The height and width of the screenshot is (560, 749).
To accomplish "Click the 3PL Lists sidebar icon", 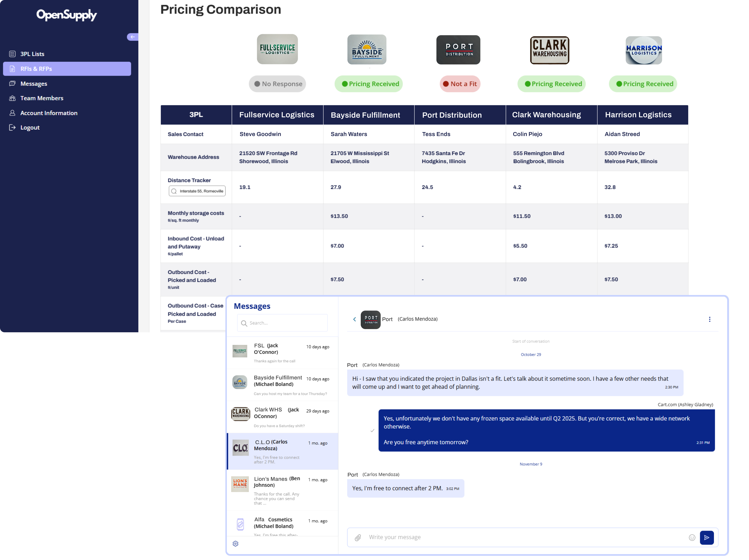I will pyautogui.click(x=13, y=54).
